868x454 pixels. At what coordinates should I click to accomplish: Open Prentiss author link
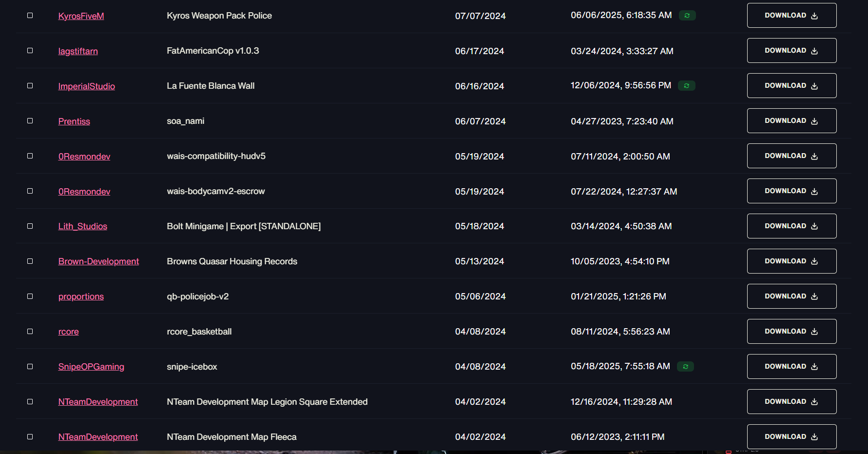[x=74, y=121]
